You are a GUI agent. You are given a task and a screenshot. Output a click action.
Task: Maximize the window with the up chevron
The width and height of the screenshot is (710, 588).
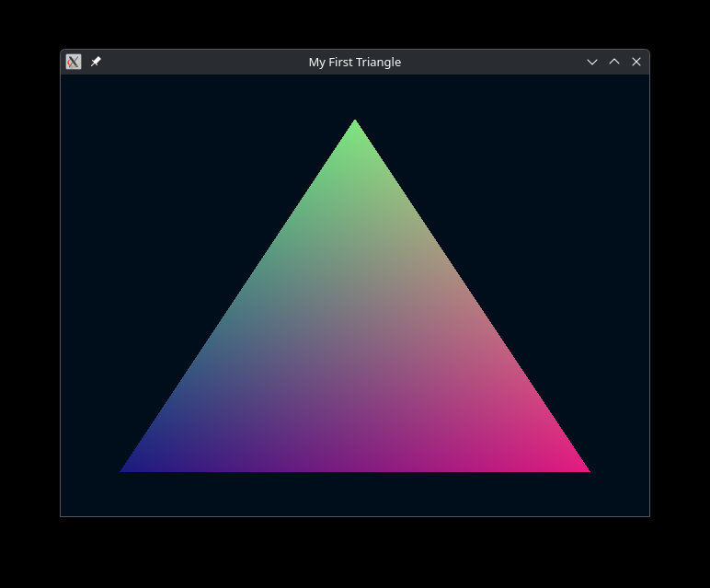(x=614, y=62)
